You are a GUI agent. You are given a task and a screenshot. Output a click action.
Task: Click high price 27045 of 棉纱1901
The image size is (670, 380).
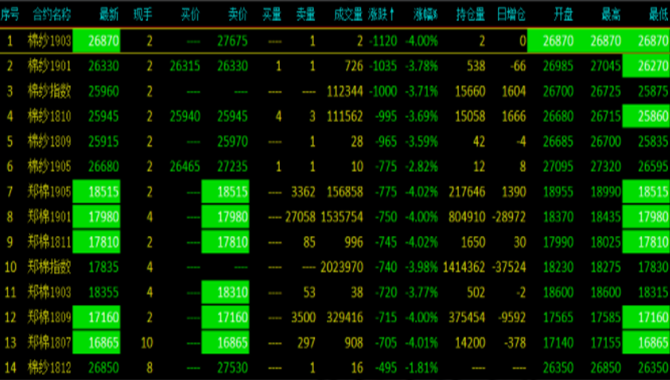[x=605, y=66]
